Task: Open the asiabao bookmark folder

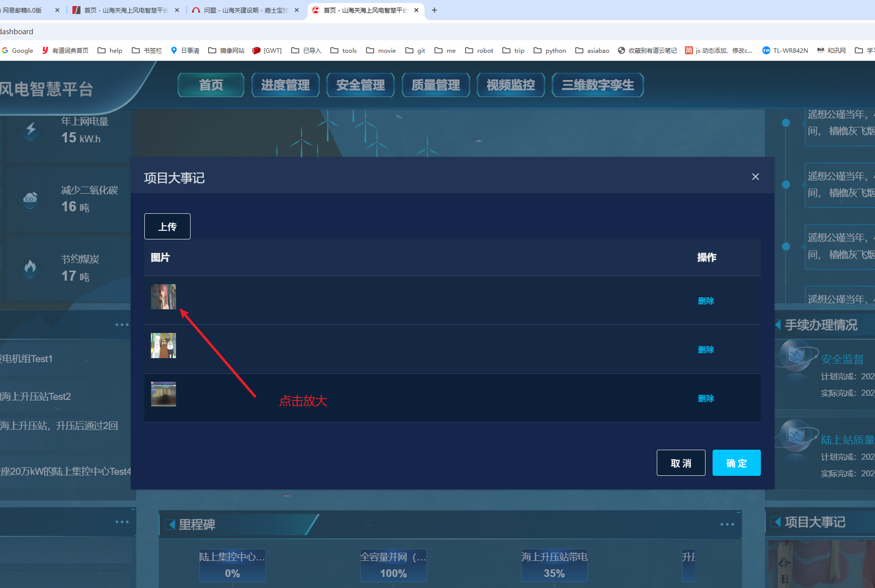Action: 592,50
